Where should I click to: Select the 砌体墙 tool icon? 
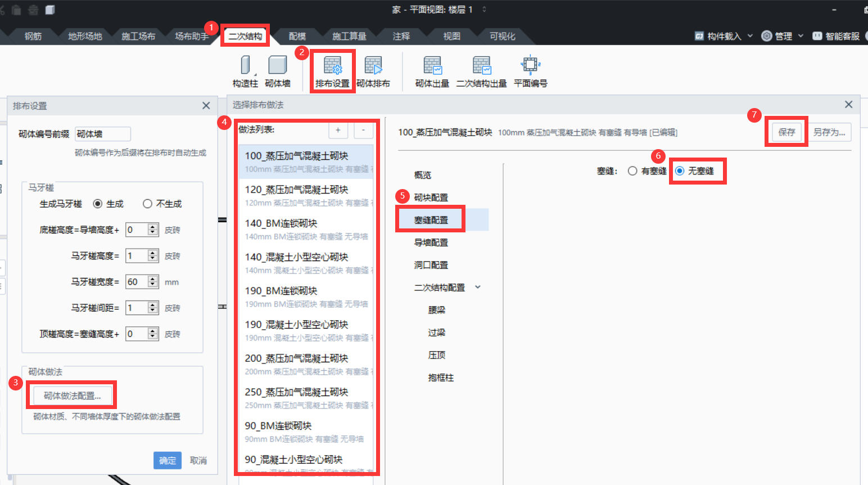point(278,65)
